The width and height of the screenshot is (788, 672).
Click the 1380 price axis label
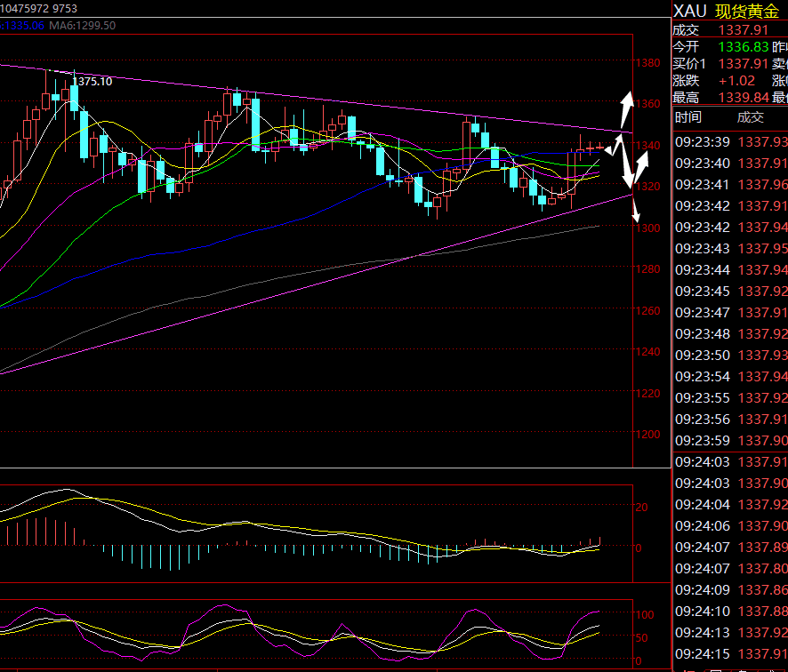tap(648, 63)
